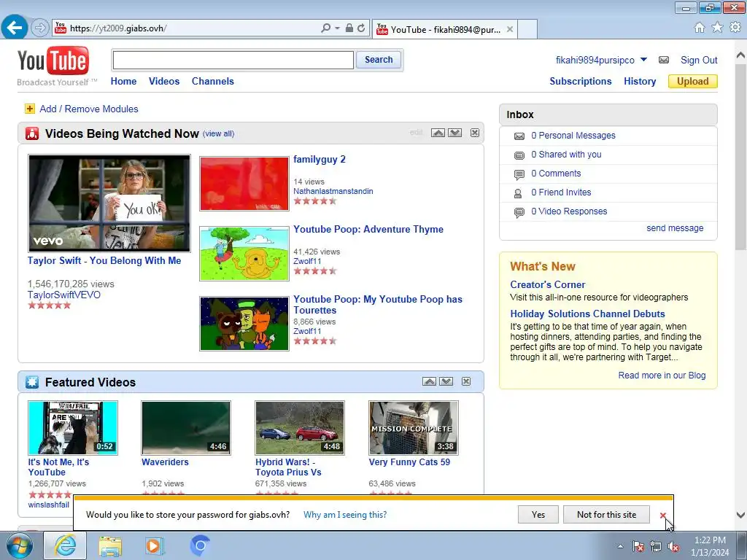Open the familyguy 2 video thumbnail

tap(244, 184)
